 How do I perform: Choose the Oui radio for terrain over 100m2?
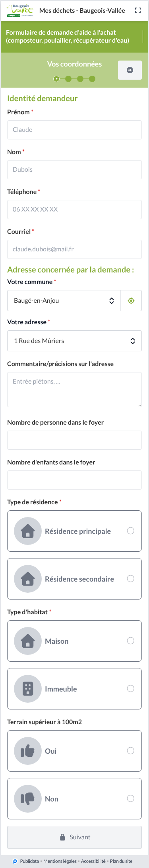tap(130, 750)
